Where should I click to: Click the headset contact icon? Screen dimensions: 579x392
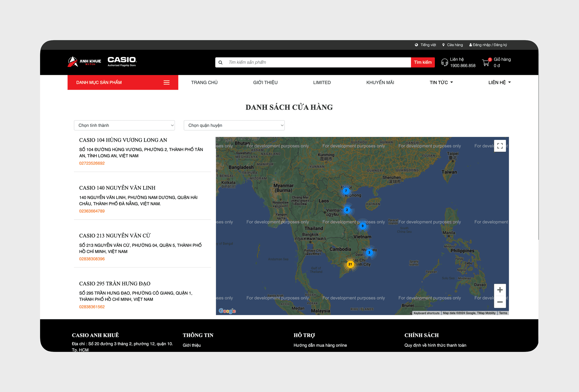pyautogui.click(x=445, y=62)
